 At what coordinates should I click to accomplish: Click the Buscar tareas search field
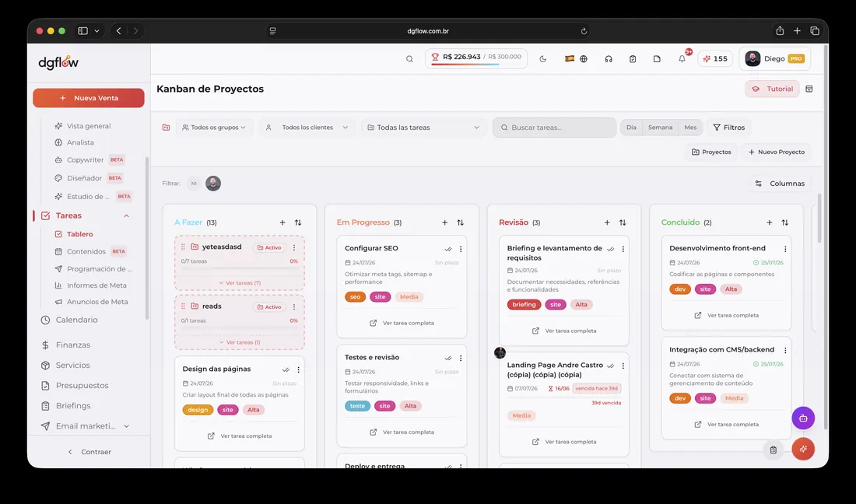(x=555, y=128)
